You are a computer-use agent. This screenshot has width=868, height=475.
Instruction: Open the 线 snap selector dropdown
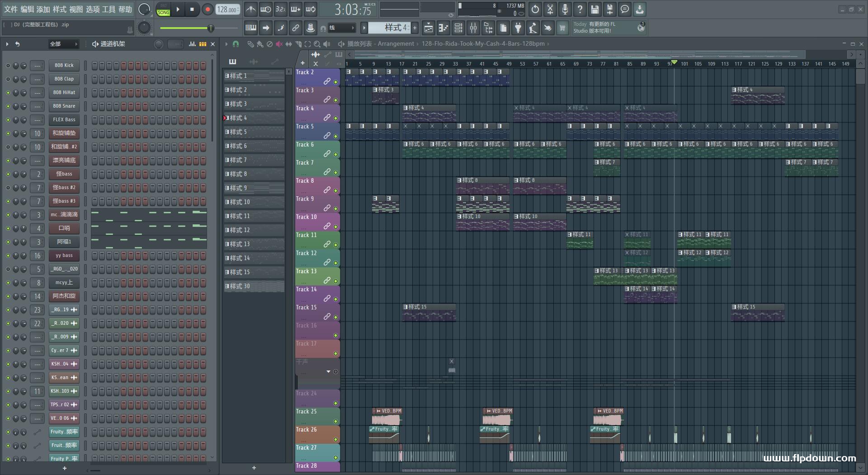coord(341,28)
